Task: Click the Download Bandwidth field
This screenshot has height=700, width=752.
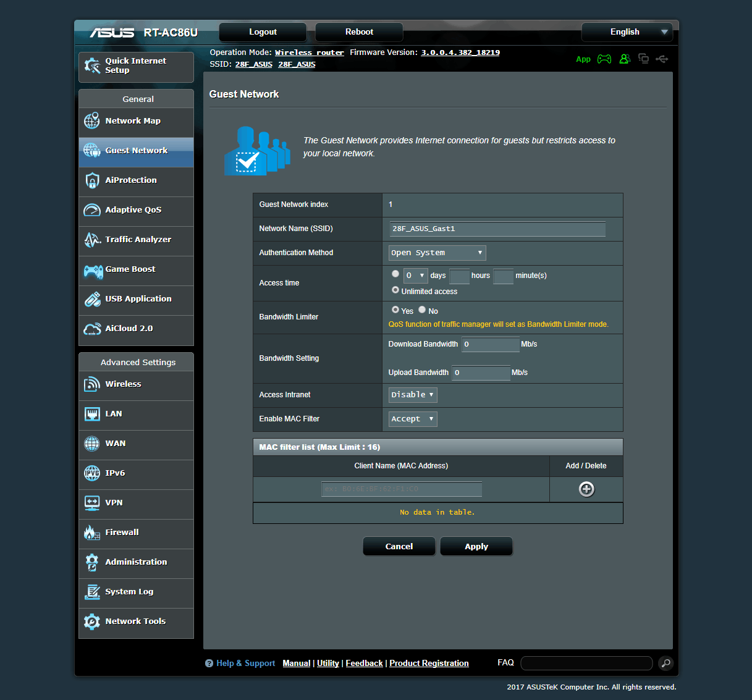Action: coord(491,344)
